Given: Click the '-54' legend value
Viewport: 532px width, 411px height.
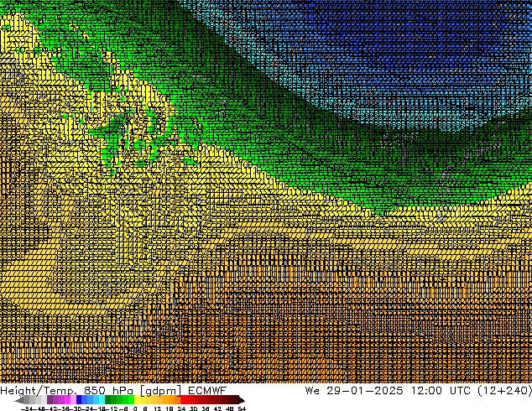Looking at the screenshot, I should (27, 408).
